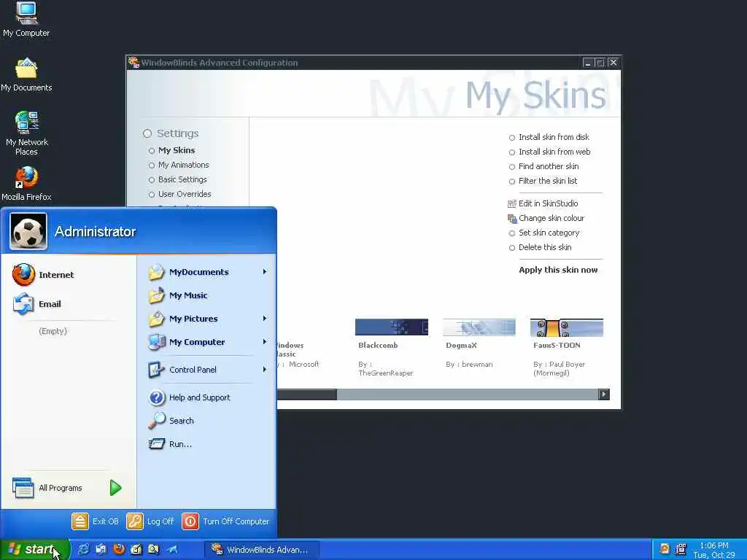Click Exit OB button
This screenshot has width=747, height=560.
(96, 521)
